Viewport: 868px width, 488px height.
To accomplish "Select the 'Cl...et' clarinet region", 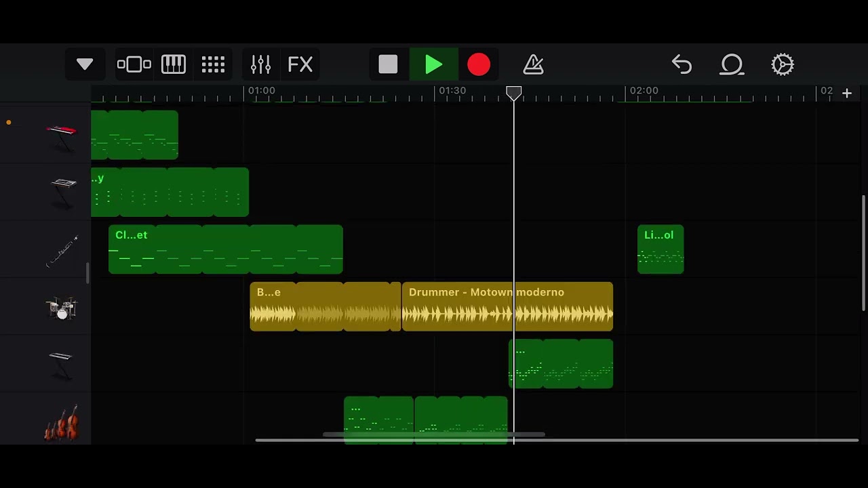I will point(226,249).
